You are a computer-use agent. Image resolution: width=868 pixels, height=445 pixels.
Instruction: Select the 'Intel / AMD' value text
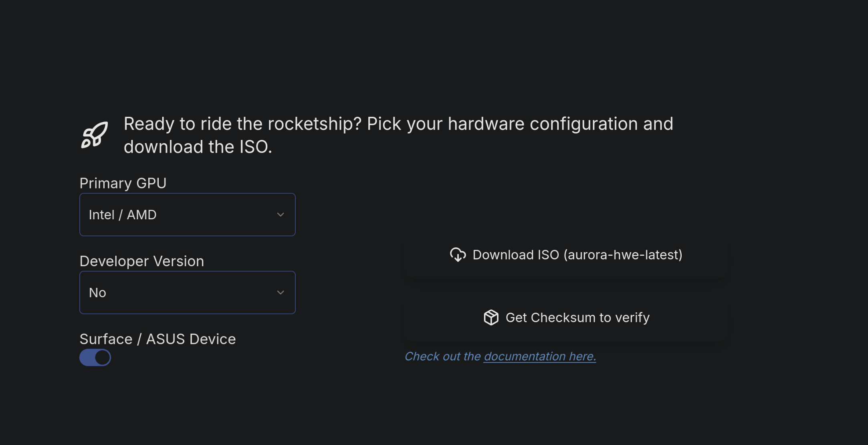click(123, 215)
